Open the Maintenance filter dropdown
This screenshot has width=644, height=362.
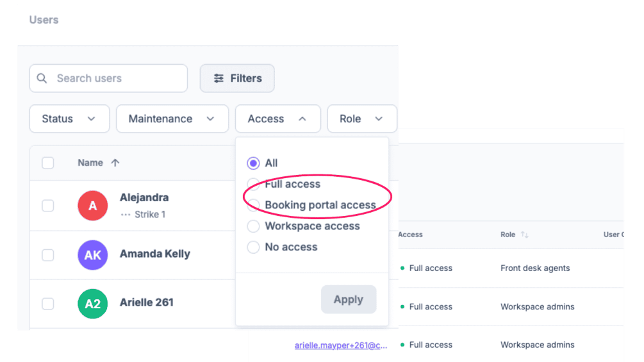pos(172,119)
